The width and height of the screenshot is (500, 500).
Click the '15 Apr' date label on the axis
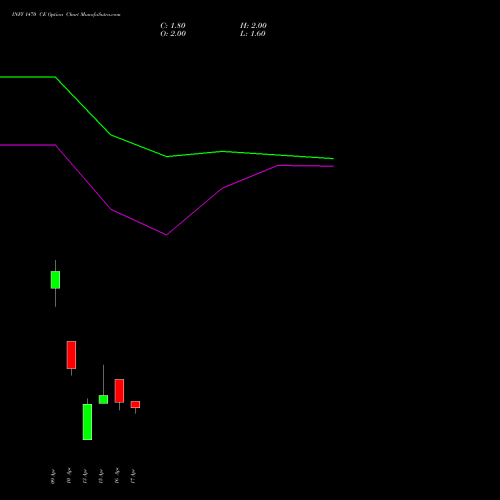coord(101,476)
